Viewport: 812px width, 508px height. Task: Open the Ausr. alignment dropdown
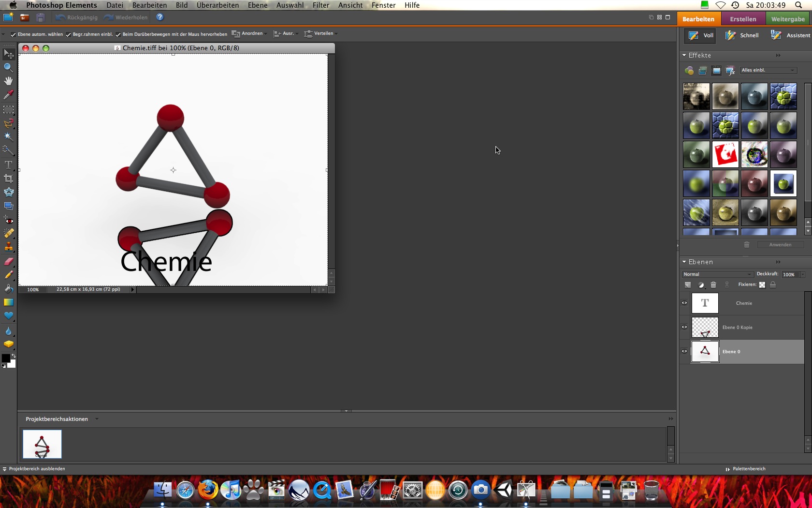click(286, 34)
